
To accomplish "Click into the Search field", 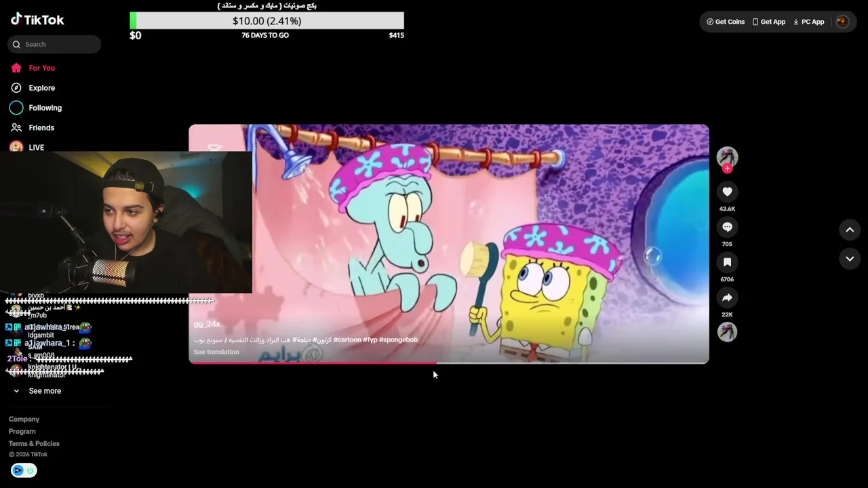I will click(54, 45).
